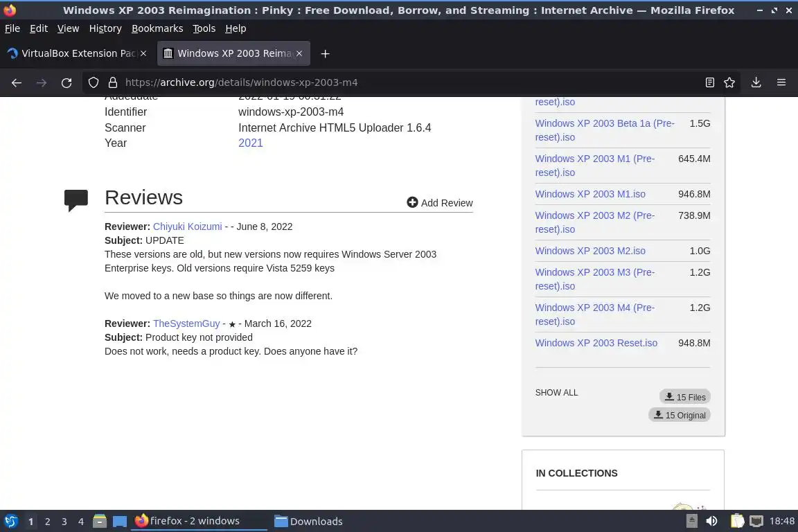Click the 'Product key not provided' subject

coord(199,337)
